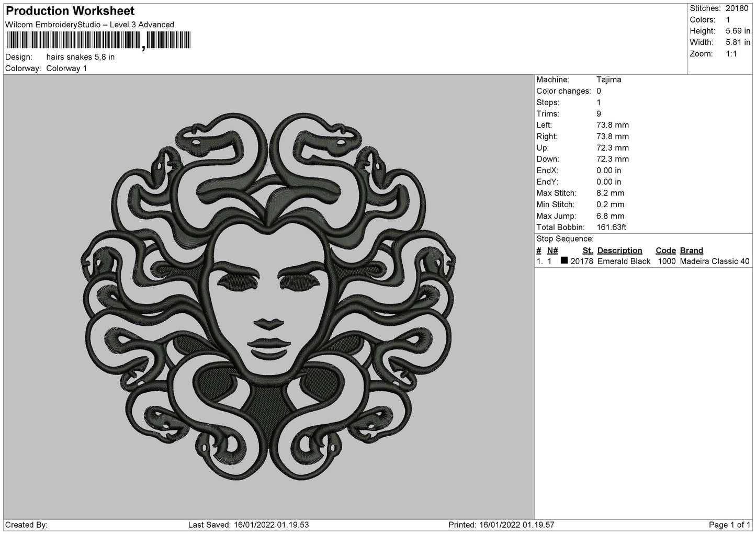756x534 pixels.
Task: Click the Color changes value 0
Action: tap(599, 91)
